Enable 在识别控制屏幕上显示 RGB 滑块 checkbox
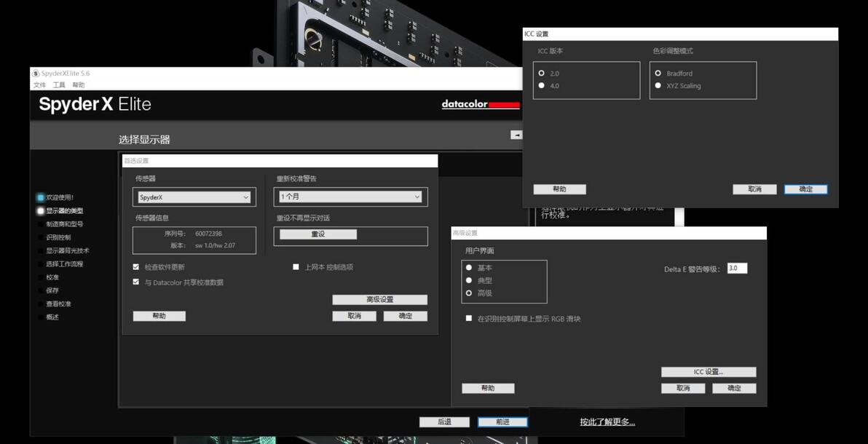The width and height of the screenshot is (868, 444). point(469,318)
